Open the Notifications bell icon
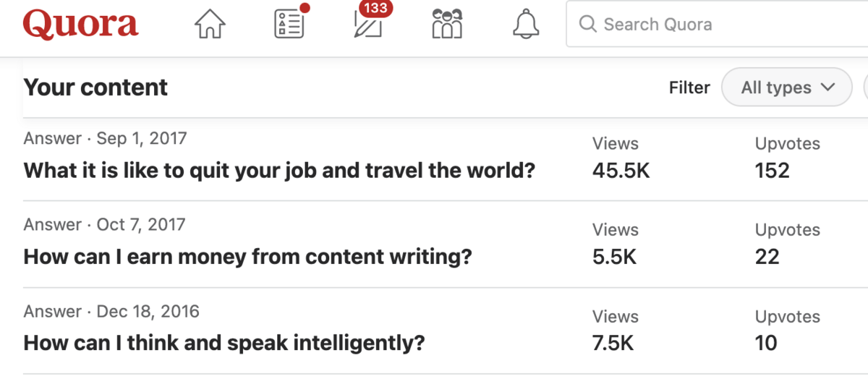868x387 pixels. tap(526, 25)
